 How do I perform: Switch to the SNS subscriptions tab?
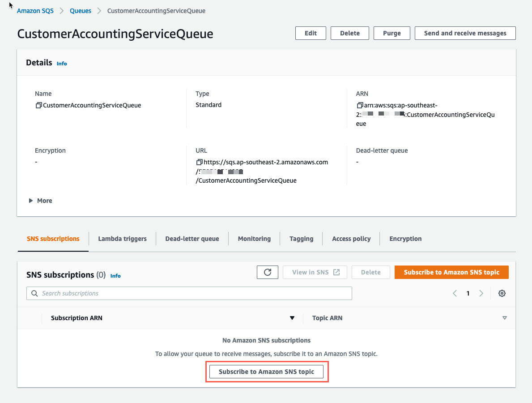point(53,239)
